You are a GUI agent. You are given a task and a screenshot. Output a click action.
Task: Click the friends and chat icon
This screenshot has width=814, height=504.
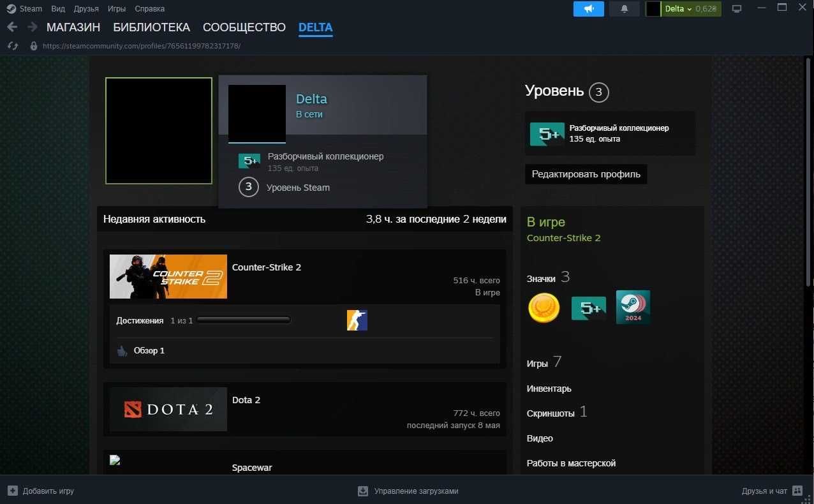click(797, 491)
